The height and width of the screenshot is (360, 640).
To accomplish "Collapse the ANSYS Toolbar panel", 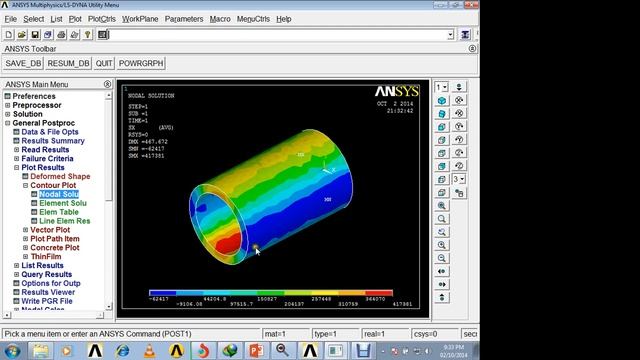I will tap(472, 49).
